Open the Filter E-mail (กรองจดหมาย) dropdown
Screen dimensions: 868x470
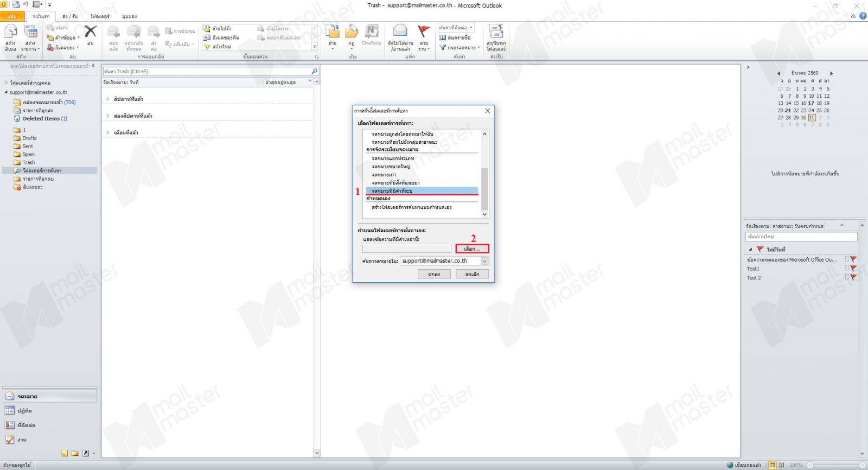pos(459,48)
